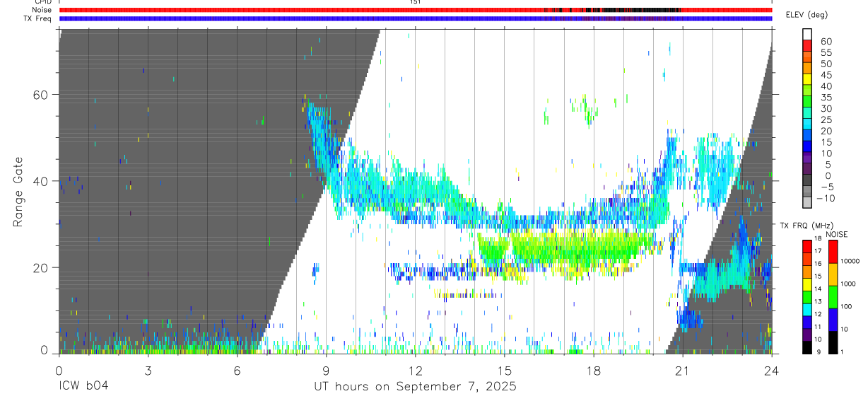Viewport: 868px width, 401px height.
Task: Click the '3' tick on the UT hours axis
Action: pyautogui.click(x=148, y=370)
